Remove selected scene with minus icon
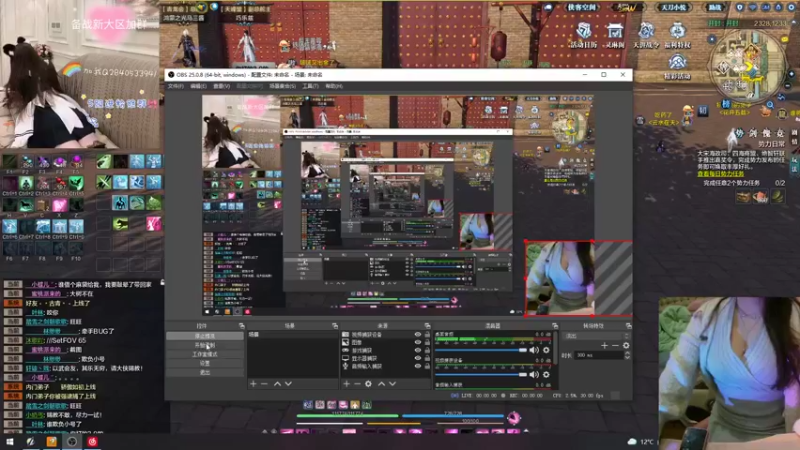The image size is (800, 450). [264, 384]
